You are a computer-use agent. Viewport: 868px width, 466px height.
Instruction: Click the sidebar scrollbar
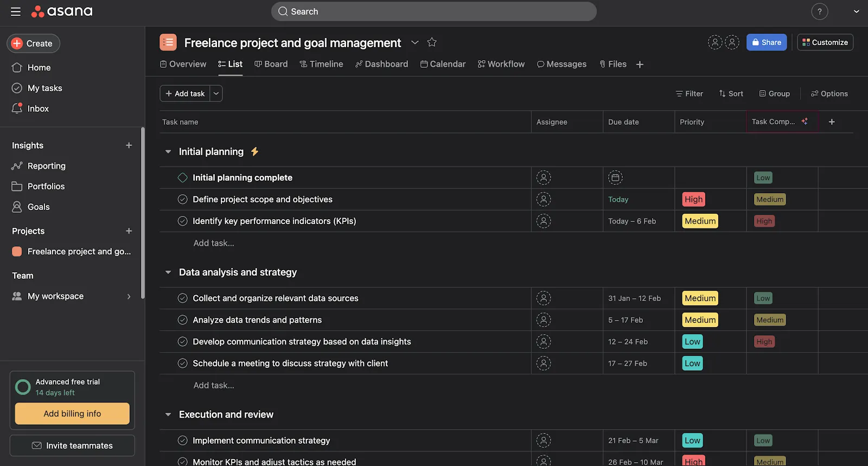click(x=143, y=213)
